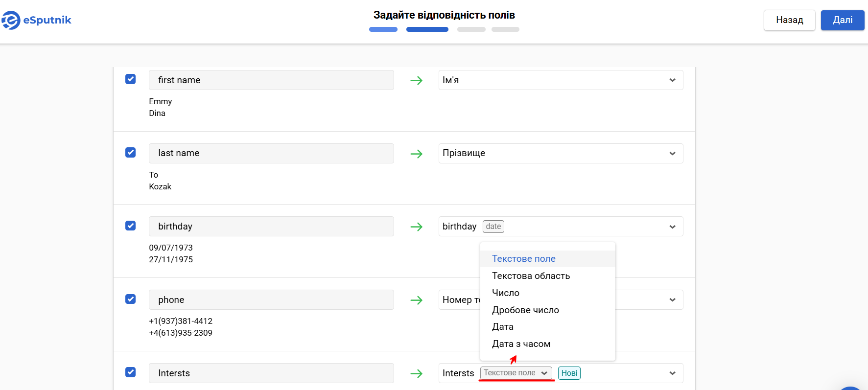Click the birthday source field
This screenshot has height=390, width=868.
(x=271, y=227)
